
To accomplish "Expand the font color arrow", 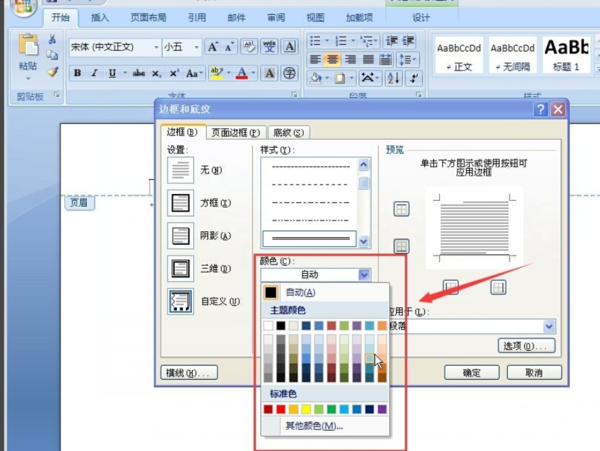I will [x=253, y=73].
